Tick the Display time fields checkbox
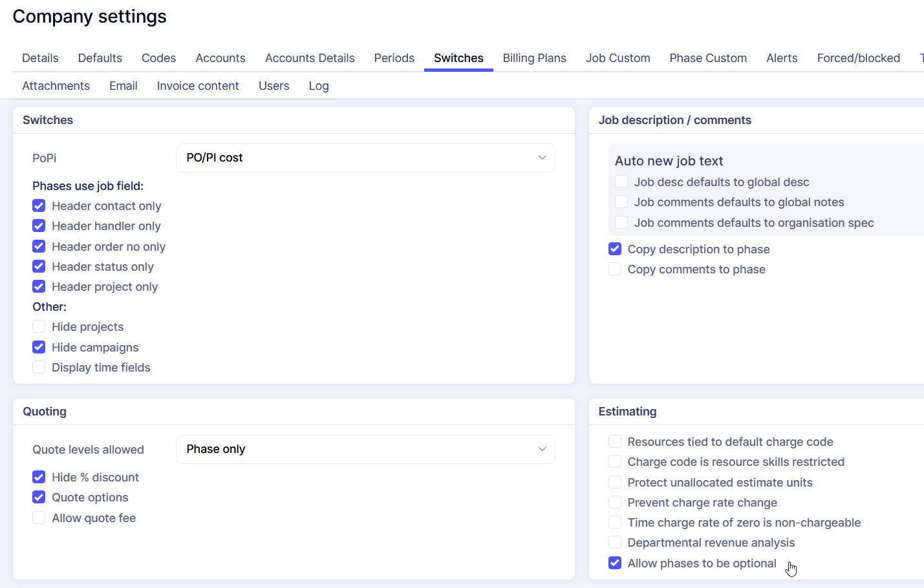 39,368
